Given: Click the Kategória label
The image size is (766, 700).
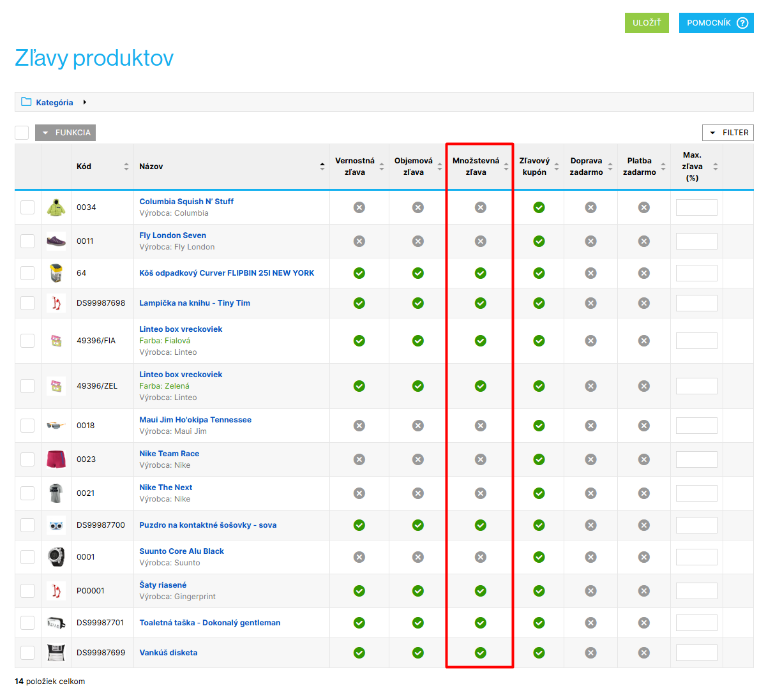Looking at the screenshot, I should pos(54,102).
